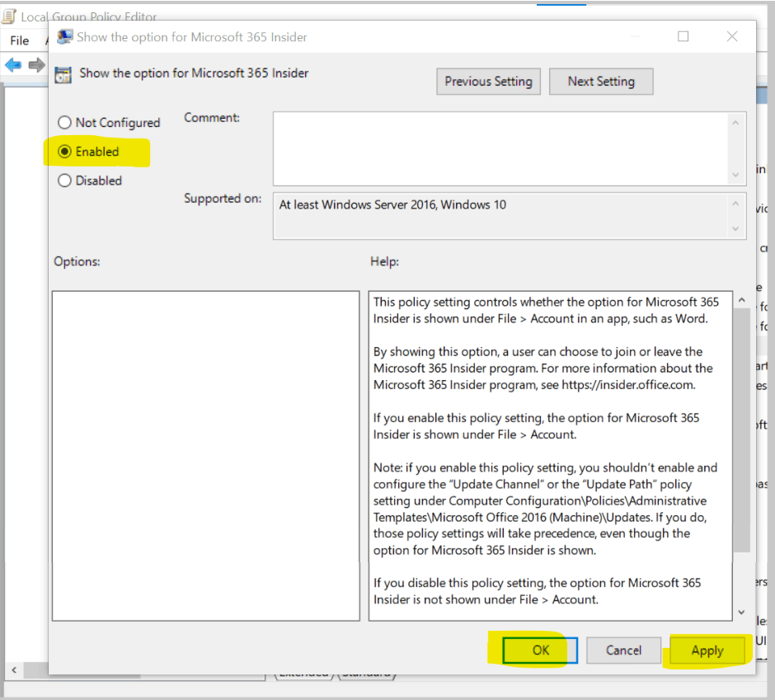Click the forward arrow toolbar icon

(36, 64)
